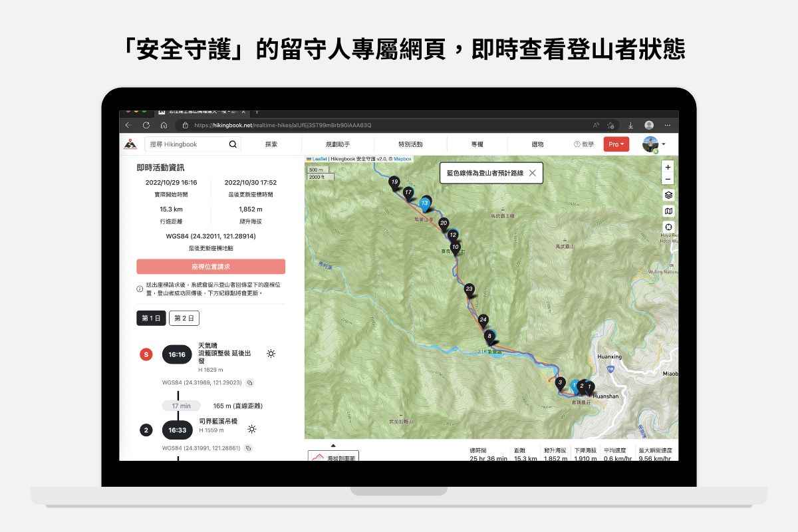Open the 海拔剖面圖 elevation chart button
Viewport: 798px width, 532px height.
[333, 457]
